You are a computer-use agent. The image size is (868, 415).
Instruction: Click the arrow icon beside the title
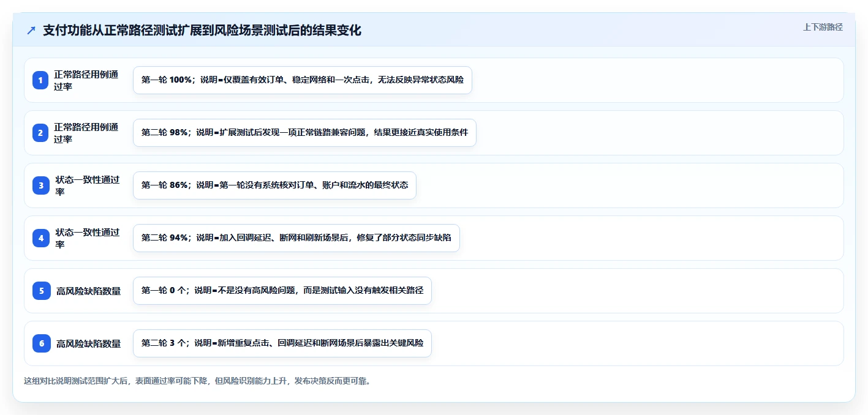pyautogui.click(x=31, y=31)
